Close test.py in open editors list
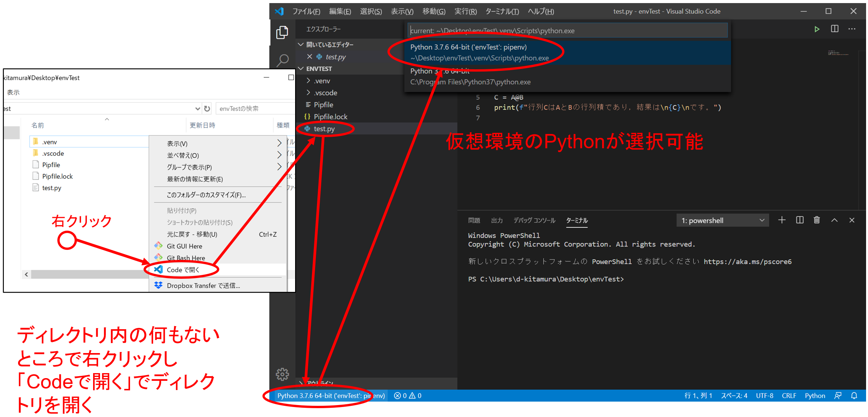 tap(309, 57)
